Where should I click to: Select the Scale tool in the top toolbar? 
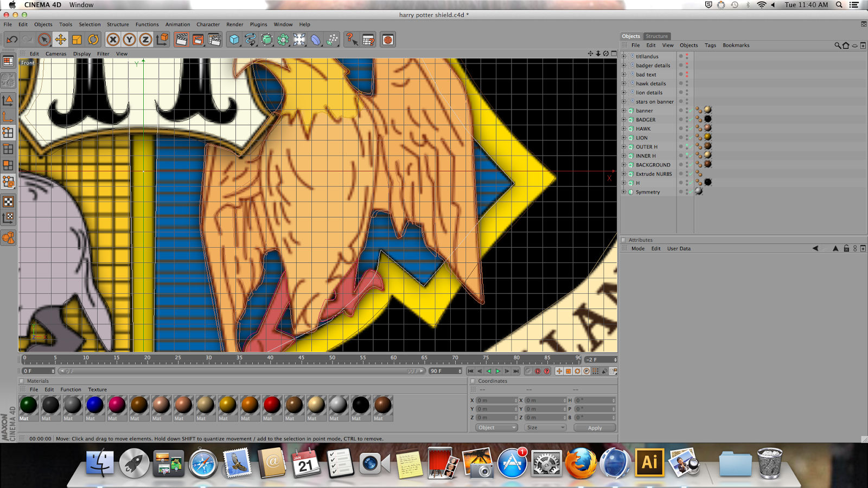[x=77, y=40]
